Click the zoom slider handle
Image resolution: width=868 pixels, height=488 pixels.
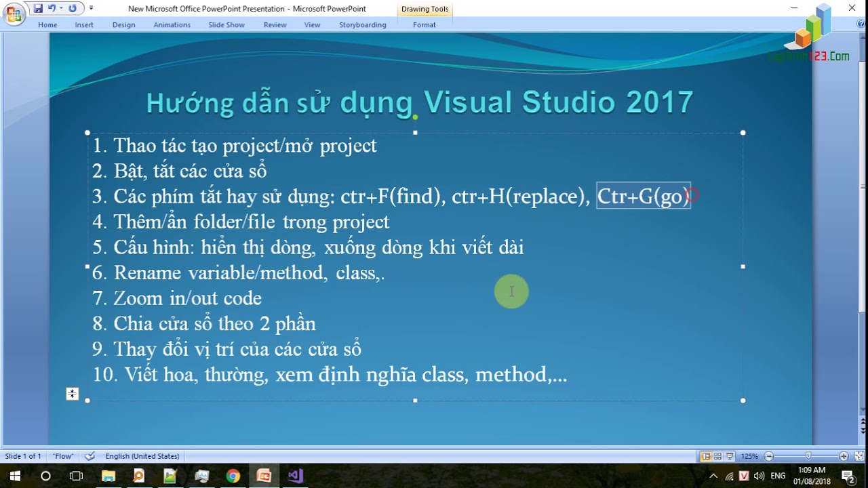pyautogui.click(x=808, y=456)
